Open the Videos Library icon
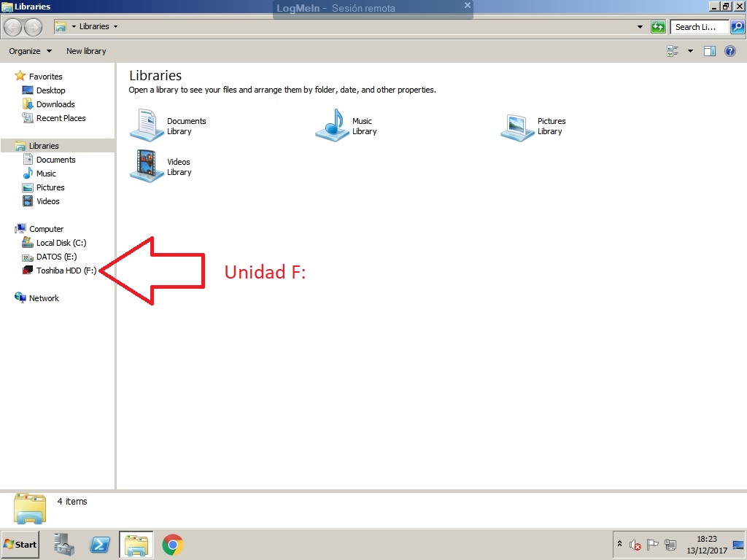Screen dimensions: 747x560 [x=147, y=166]
